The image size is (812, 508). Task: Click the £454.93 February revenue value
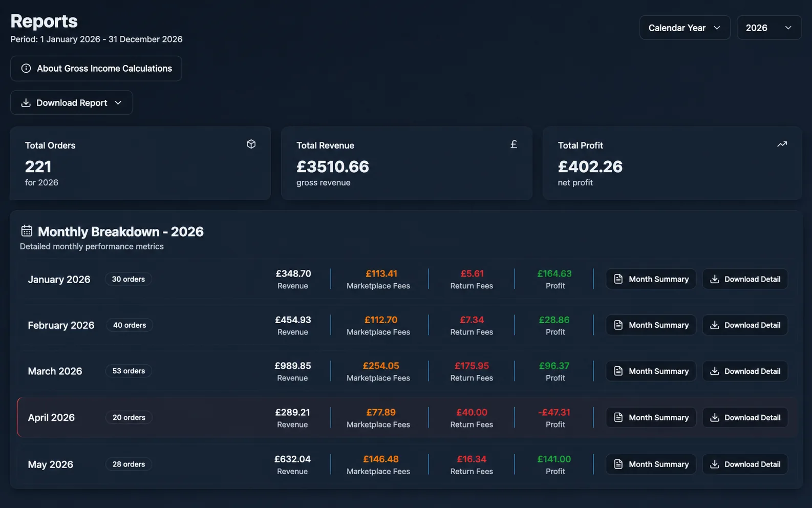293,320
